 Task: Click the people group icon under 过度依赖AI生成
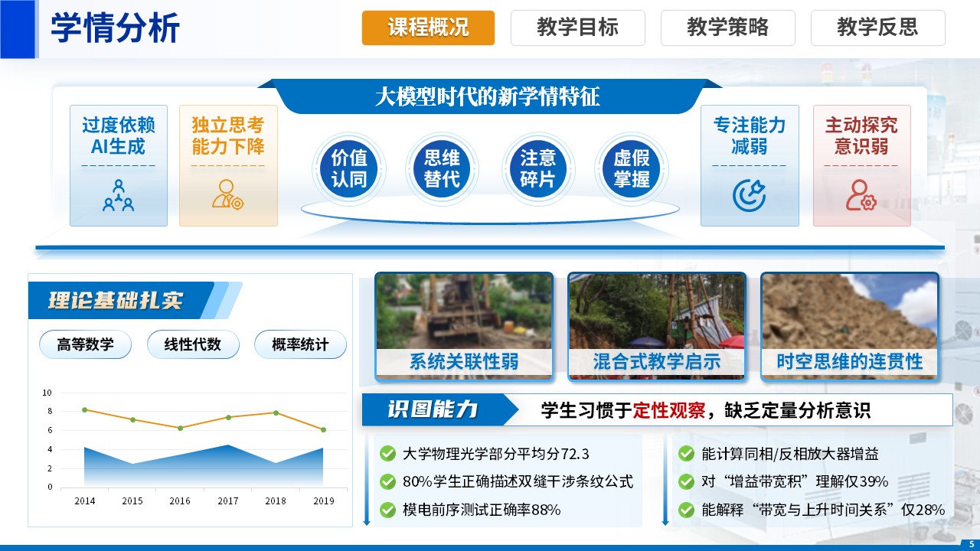point(119,195)
